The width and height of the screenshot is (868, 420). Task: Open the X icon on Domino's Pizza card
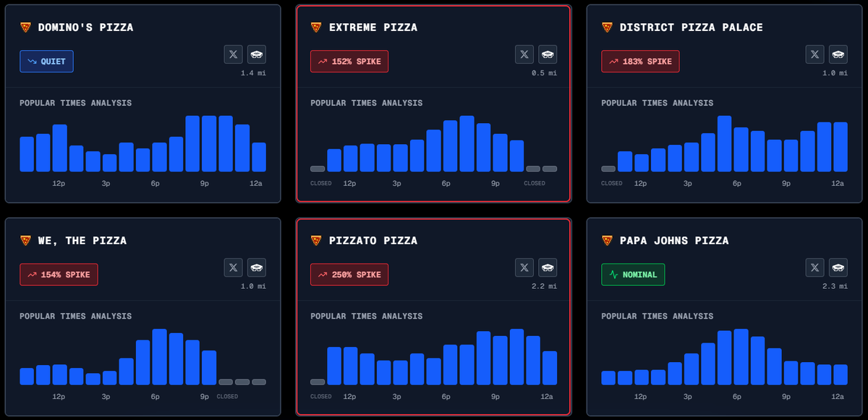(x=233, y=54)
